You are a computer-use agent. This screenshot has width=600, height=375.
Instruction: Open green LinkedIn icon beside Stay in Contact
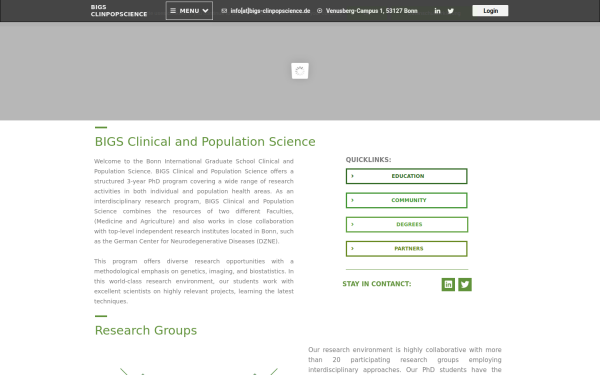pos(448,284)
